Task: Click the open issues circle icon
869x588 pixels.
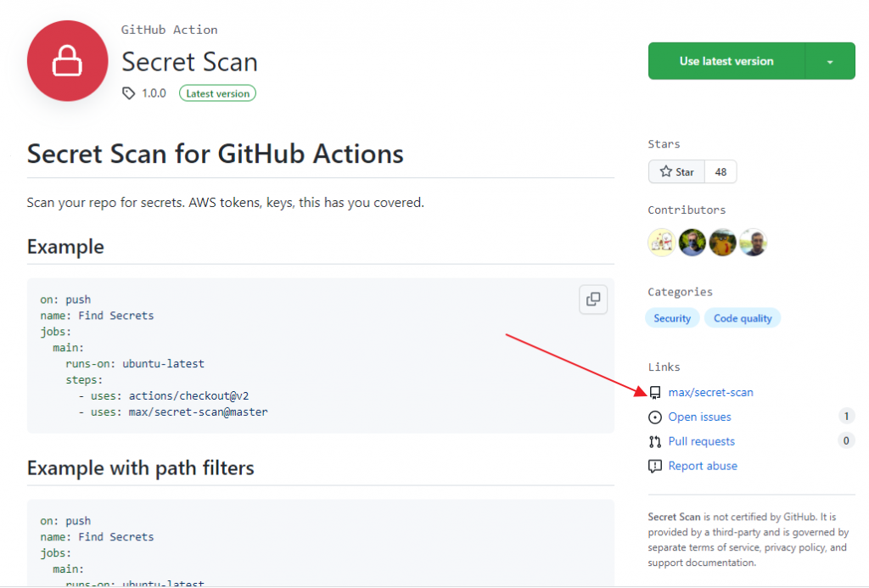Action: 655,417
